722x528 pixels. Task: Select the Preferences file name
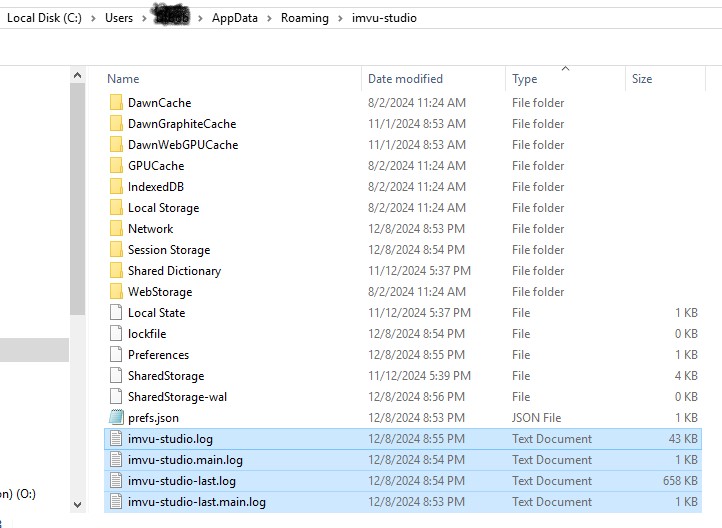(158, 355)
